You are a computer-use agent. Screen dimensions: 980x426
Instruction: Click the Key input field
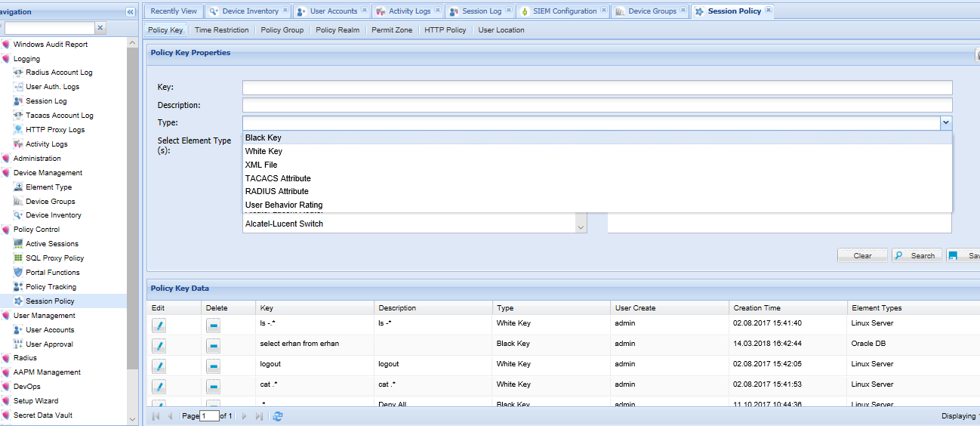click(x=596, y=88)
